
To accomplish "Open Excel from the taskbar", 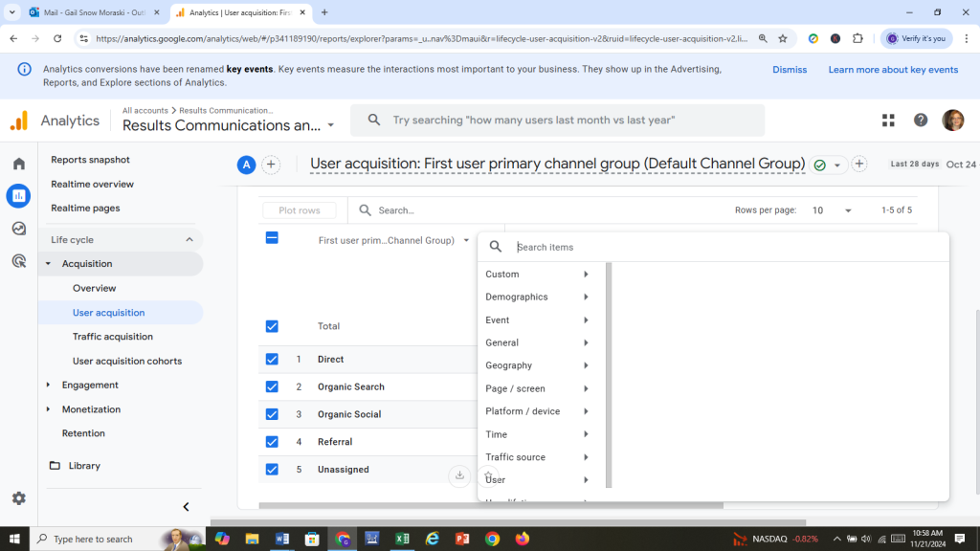I will [402, 539].
